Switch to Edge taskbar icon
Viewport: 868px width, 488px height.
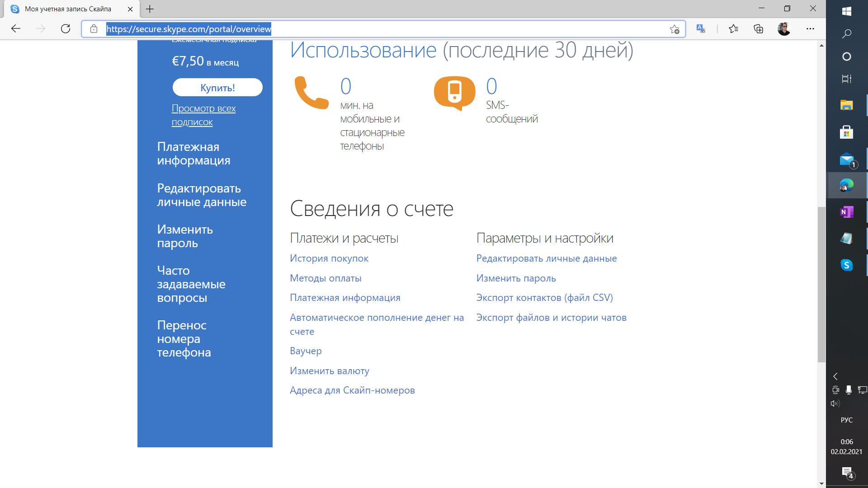[x=847, y=185]
